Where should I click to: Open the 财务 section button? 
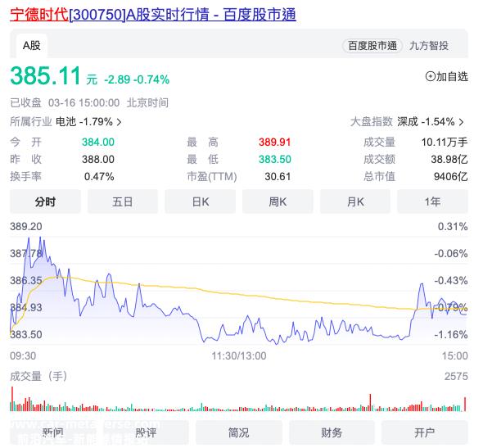coord(332,432)
